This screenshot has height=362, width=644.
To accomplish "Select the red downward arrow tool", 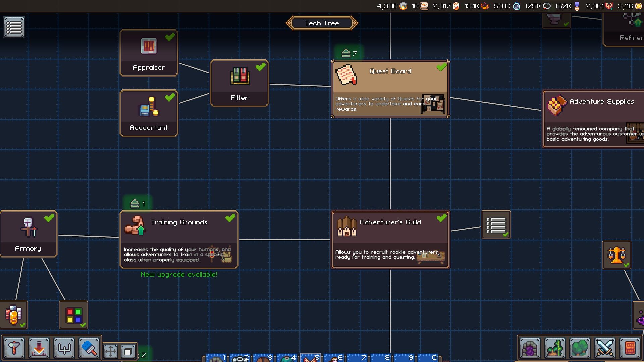I will click(39, 348).
